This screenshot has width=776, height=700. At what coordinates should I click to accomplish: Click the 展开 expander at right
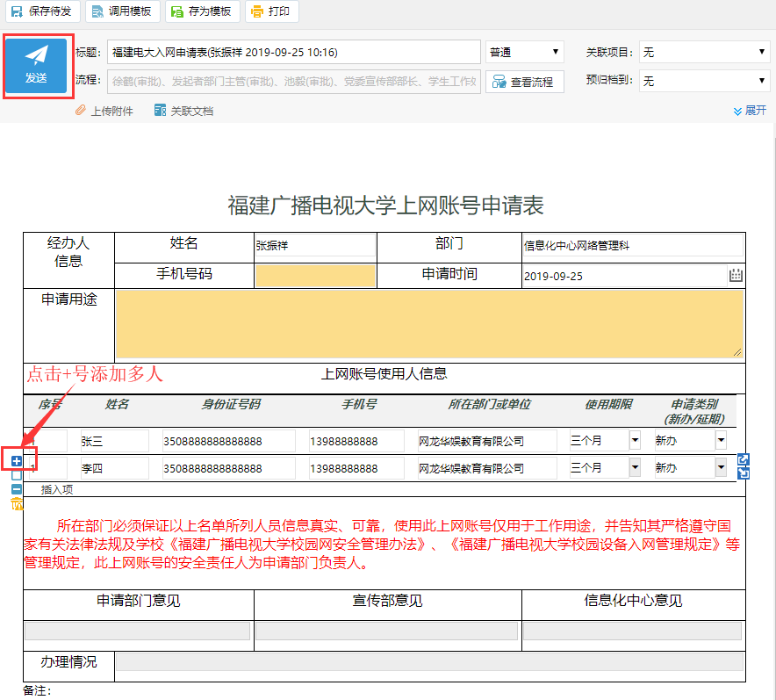coord(750,111)
